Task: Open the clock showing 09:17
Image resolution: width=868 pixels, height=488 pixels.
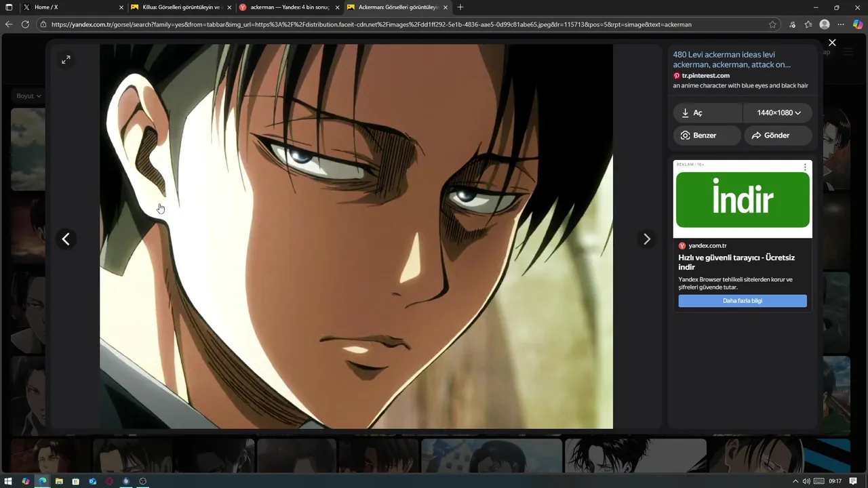Action: [x=835, y=481]
